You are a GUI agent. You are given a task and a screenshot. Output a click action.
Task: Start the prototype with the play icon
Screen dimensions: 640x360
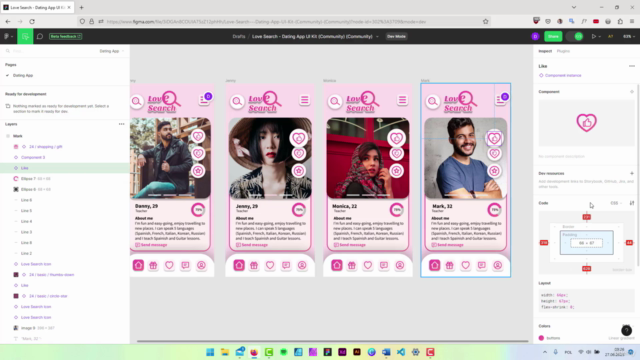click(x=593, y=36)
